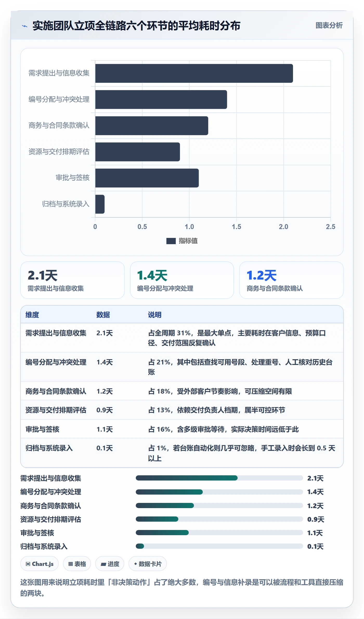Click the description starting 占 1%
This screenshot has width=364, height=619.
242,453
